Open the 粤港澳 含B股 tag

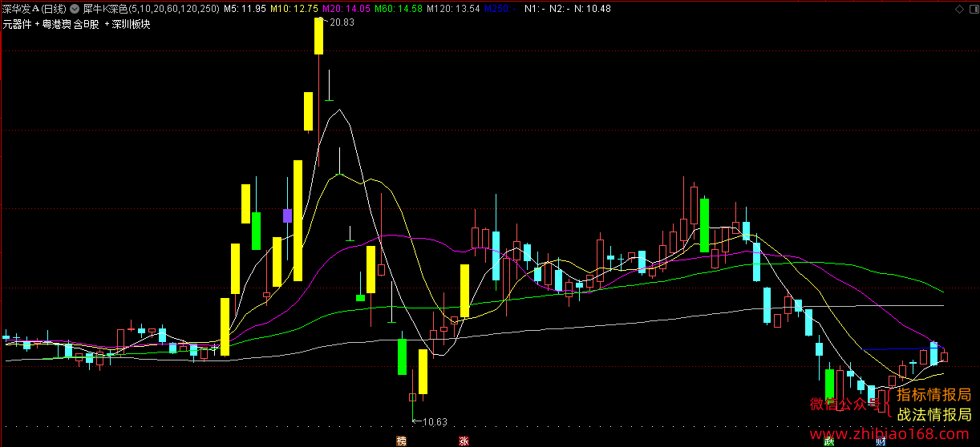(71, 24)
